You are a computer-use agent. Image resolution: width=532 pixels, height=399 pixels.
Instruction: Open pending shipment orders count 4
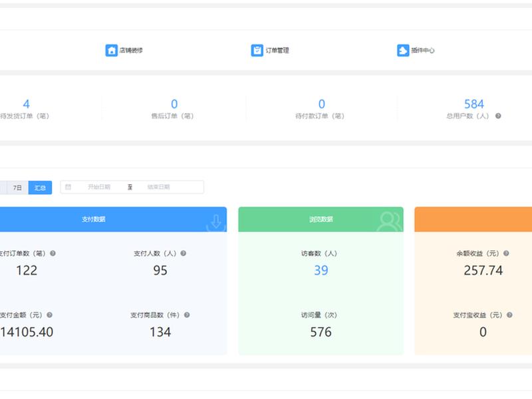pos(26,104)
